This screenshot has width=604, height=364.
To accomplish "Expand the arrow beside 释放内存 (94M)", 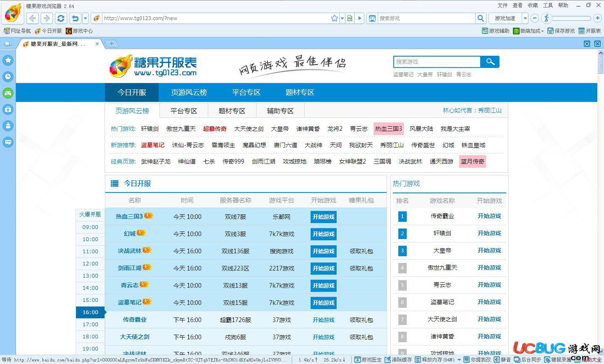I will (x=459, y=360).
